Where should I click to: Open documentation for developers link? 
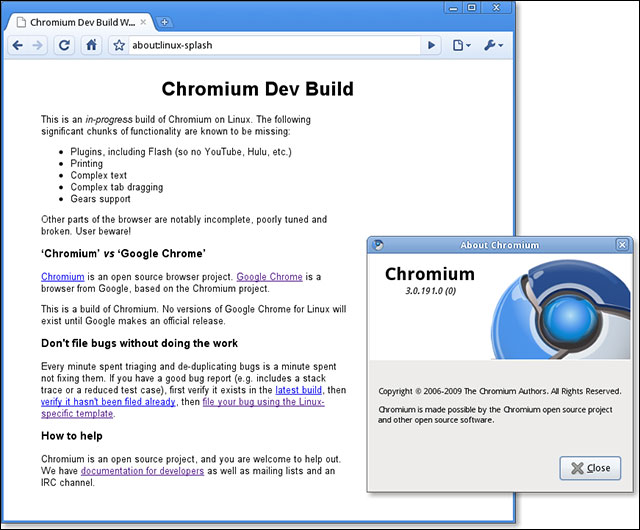[142, 471]
